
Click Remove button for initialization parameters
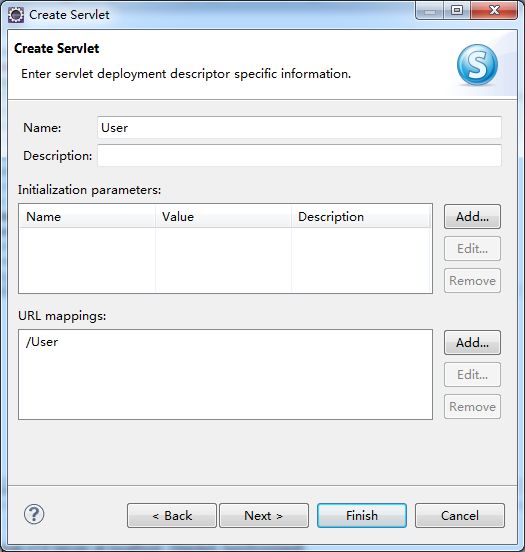click(472, 281)
